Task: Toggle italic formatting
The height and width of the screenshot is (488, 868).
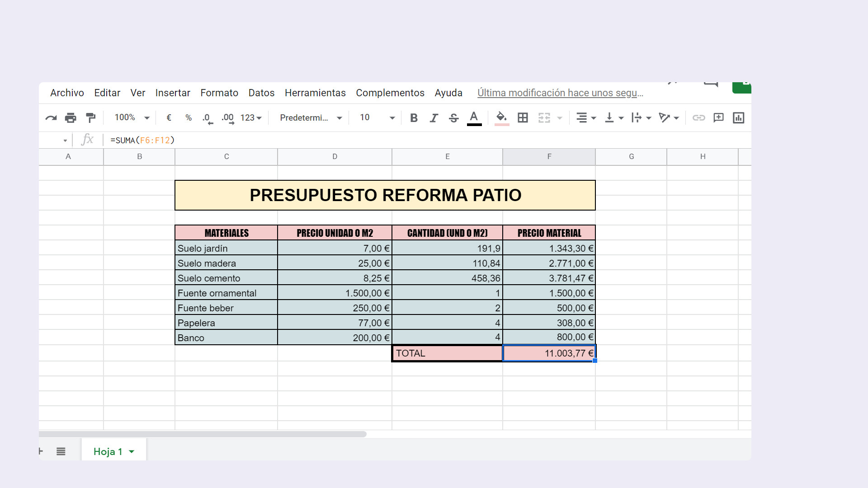Action: 434,117
